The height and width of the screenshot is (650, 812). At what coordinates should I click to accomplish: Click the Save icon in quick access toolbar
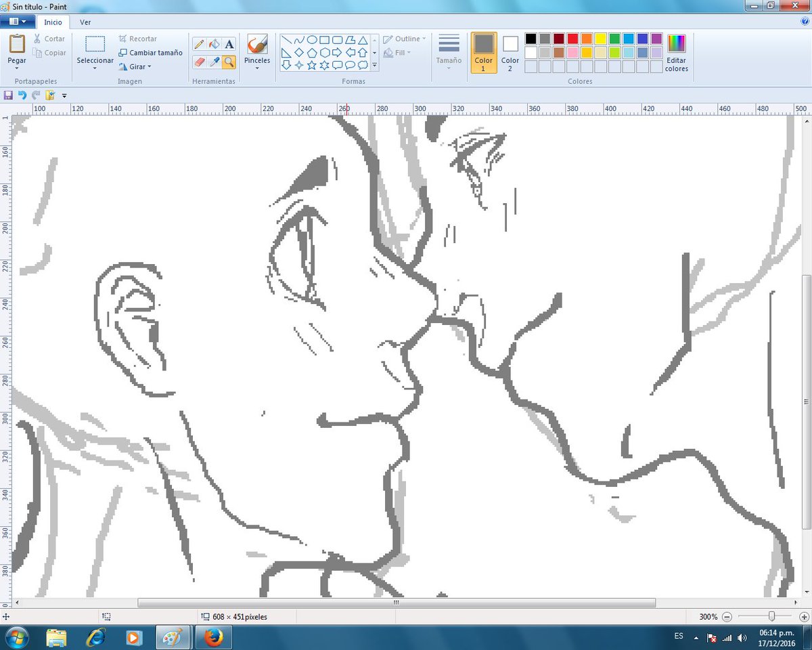click(x=8, y=95)
